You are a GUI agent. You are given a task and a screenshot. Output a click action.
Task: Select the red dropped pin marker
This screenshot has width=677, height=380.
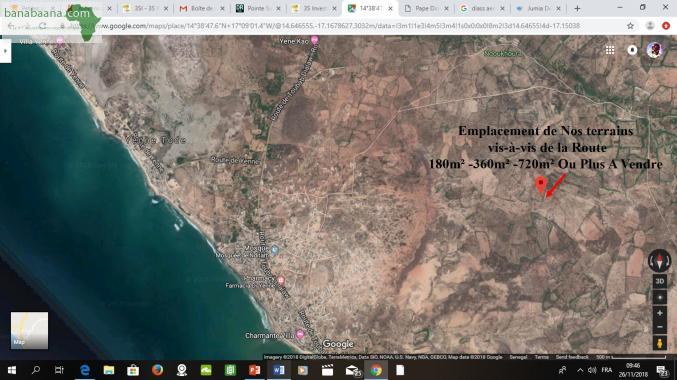click(541, 185)
